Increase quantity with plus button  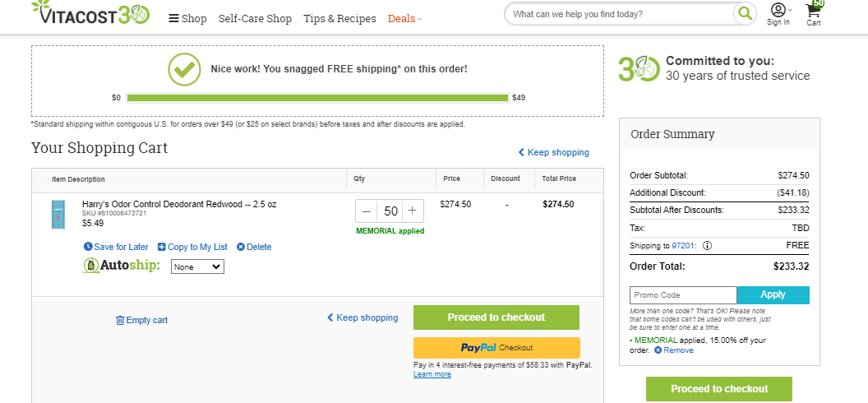click(x=413, y=211)
